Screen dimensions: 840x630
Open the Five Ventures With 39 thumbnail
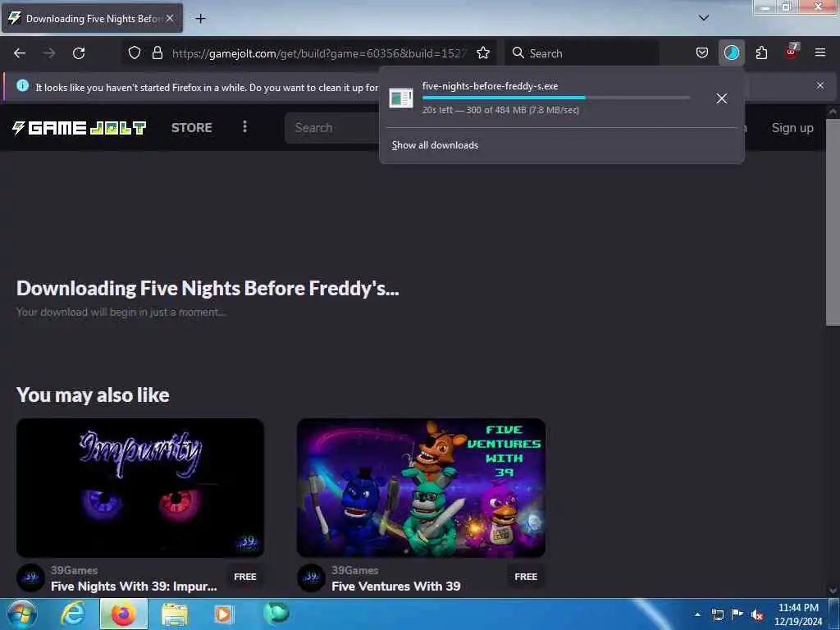[421, 488]
